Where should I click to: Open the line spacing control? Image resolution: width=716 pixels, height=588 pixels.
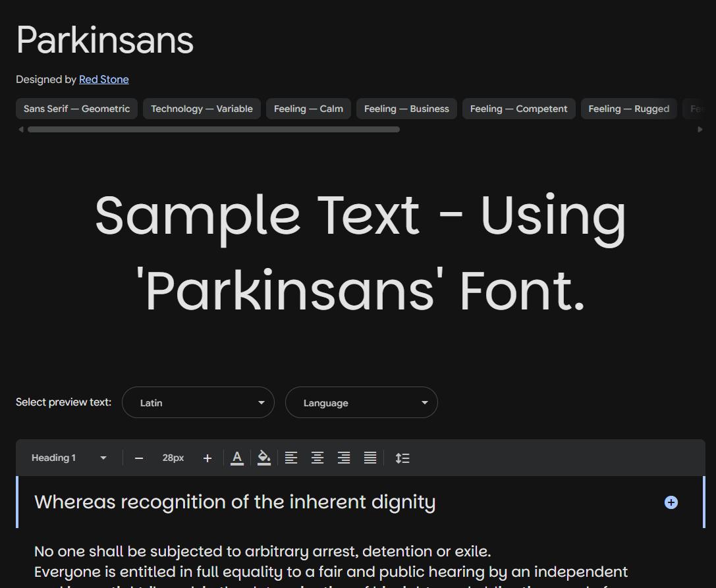tap(402, 458)
